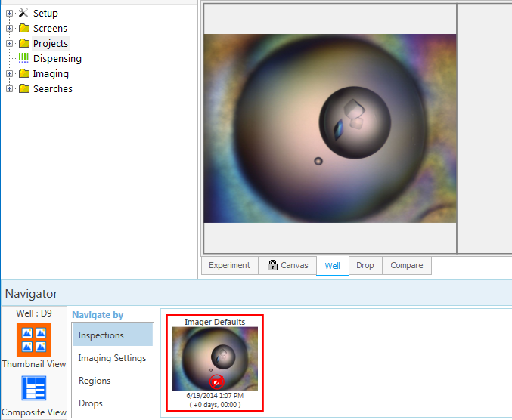Select the Setup tree label
Viewport: 512px width, 420px height.
(x=45, y=14)
